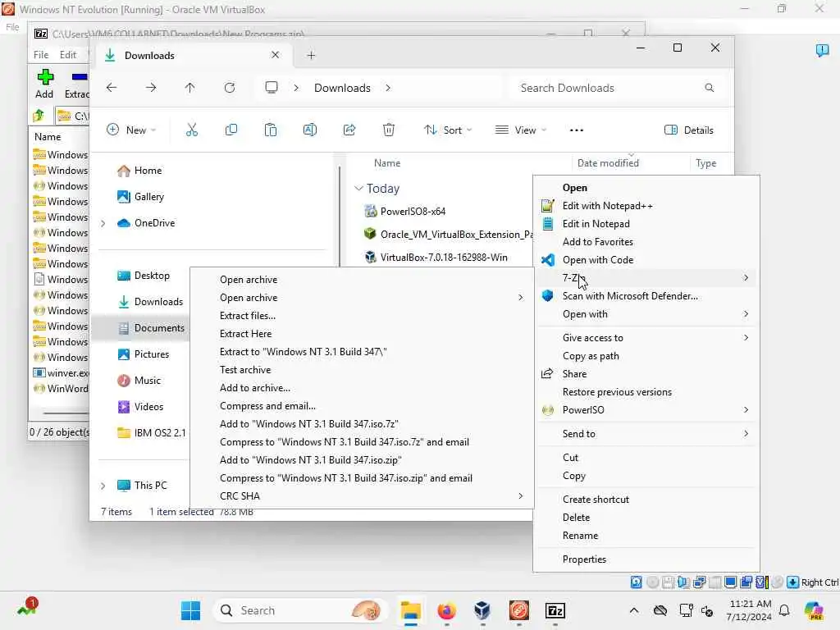Select Edit with Notepad++ in context menu
The width and height of the screenshot is (840, 630).
tap(608, 206)
